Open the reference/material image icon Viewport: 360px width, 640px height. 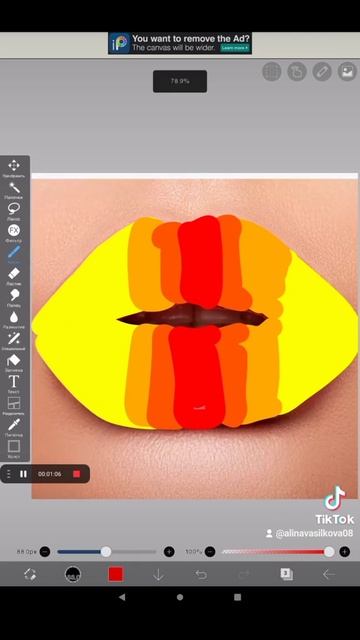(347, 71)
